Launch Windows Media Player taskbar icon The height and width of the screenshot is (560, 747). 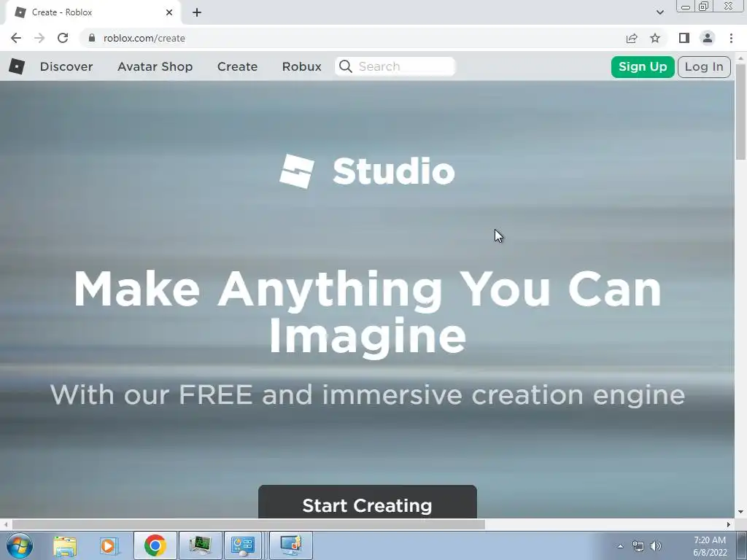[108, 545]
